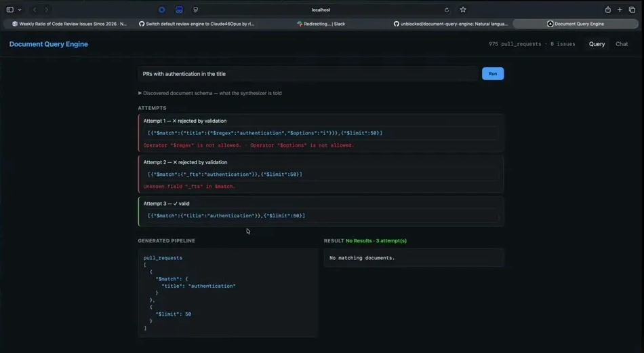Screen dimensions: 644x353
Task: Click the query input containing PRs with authentication
Action: 308,74
